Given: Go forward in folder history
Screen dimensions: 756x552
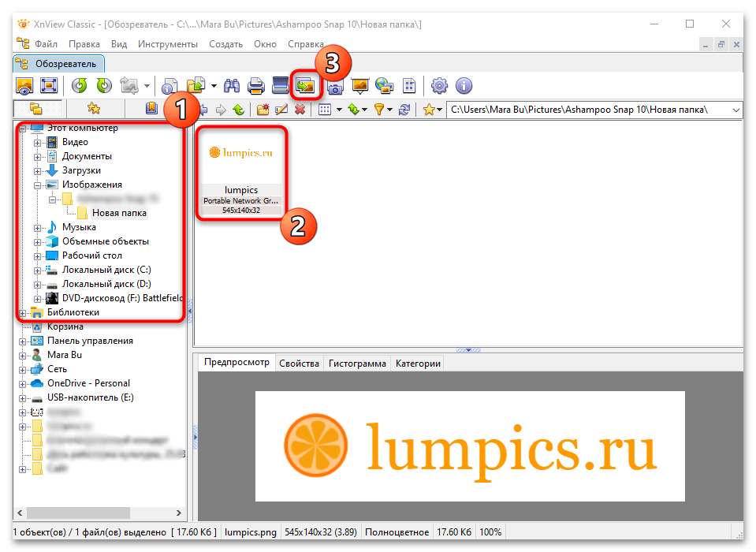Looking at the screenshot, I should 221,110.
